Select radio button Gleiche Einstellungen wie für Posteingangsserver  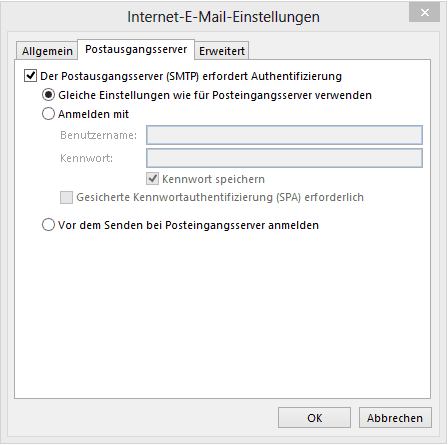[48, 95]
